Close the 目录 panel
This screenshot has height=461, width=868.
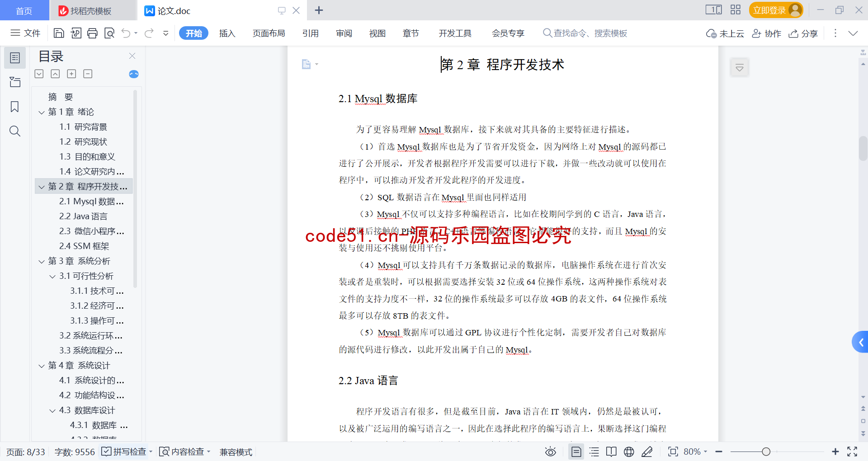point(132,56)
